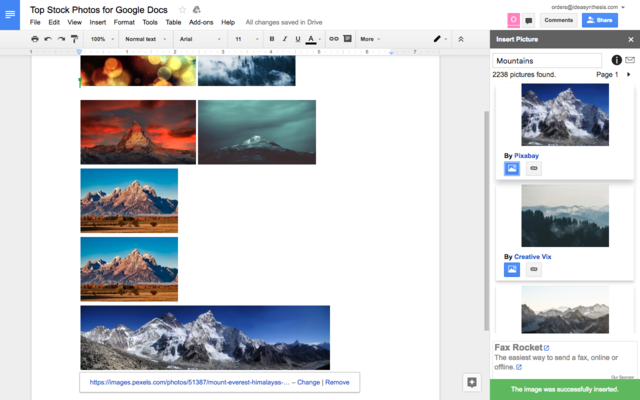Expand the More toolbar options
The width and height of the screenshot is (640, 400).
click(370, 39)
